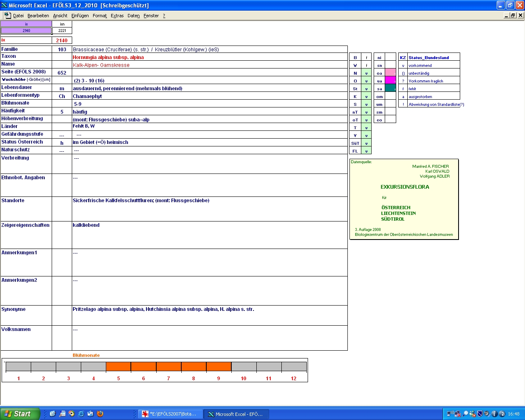Minimize the workbook window inside Excel
525x420 pixels.
point(507,15)
